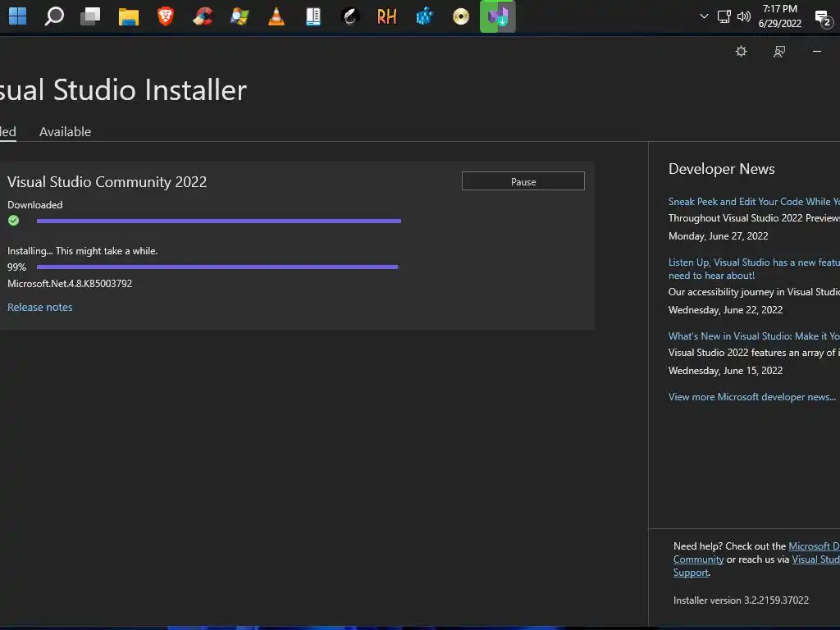Open Resource Hacker (RH) from the taskbar
The width and height of the screenshot is (840, 630).
387,16
